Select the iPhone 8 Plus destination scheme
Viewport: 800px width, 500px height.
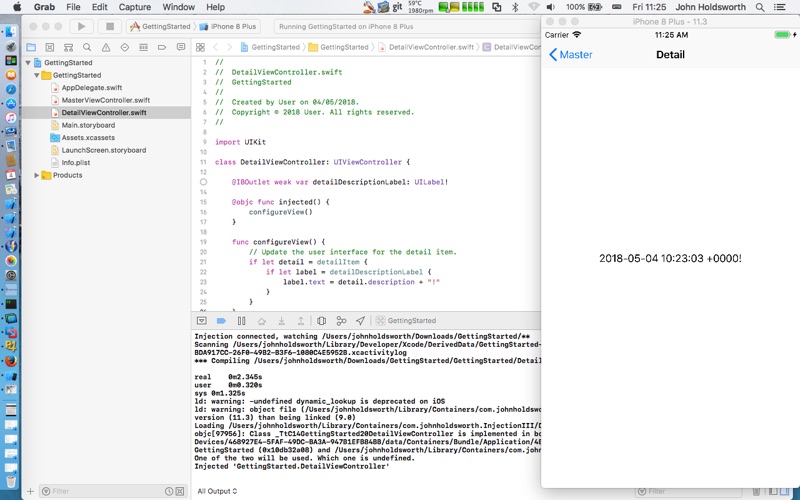tap(230, 27)
